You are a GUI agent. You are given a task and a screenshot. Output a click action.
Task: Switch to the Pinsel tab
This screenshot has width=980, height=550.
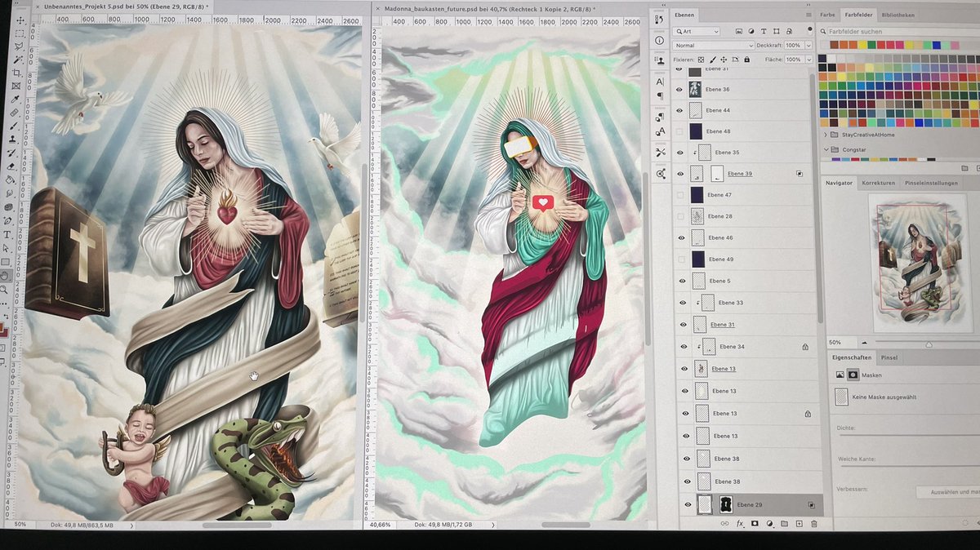[x=889, y=357]
